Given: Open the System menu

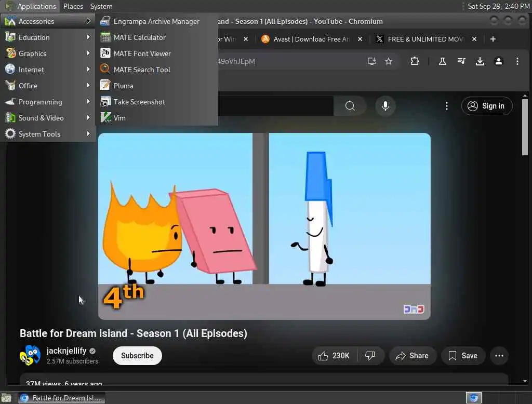Looking at the screenshot, I should pos(101,6).
